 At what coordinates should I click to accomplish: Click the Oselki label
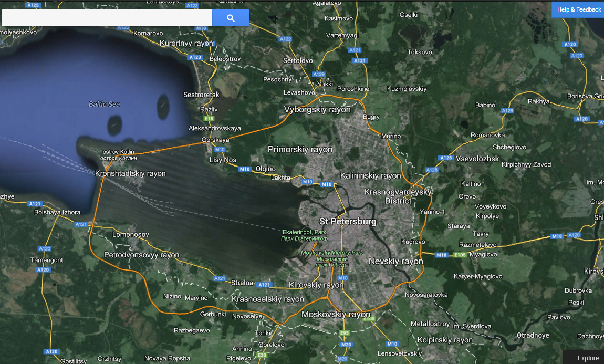pyautogui.click(x=408, y=15)
